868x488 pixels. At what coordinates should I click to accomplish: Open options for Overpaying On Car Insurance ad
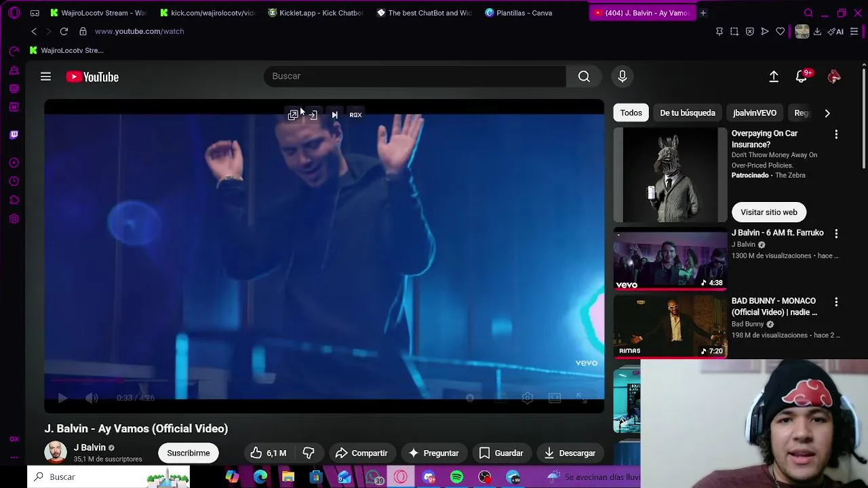click(x=836, y=134)
